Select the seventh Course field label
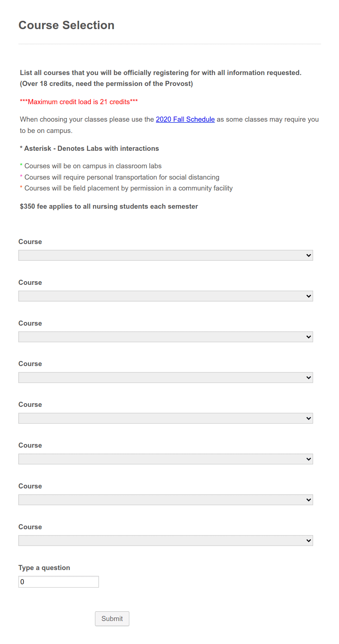339x644 pixels. pos(30,486)
